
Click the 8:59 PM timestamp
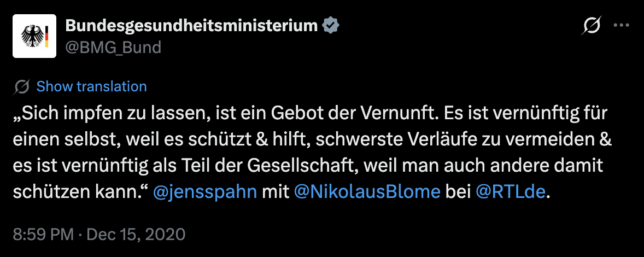point(43,235)
